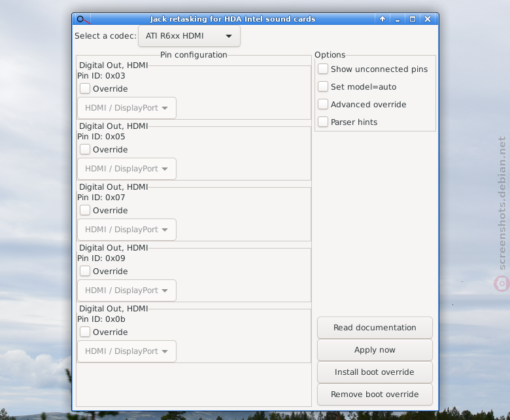Click the Pin configuration heading
Viewport: 510px width, 420px height.
(194, 55)
